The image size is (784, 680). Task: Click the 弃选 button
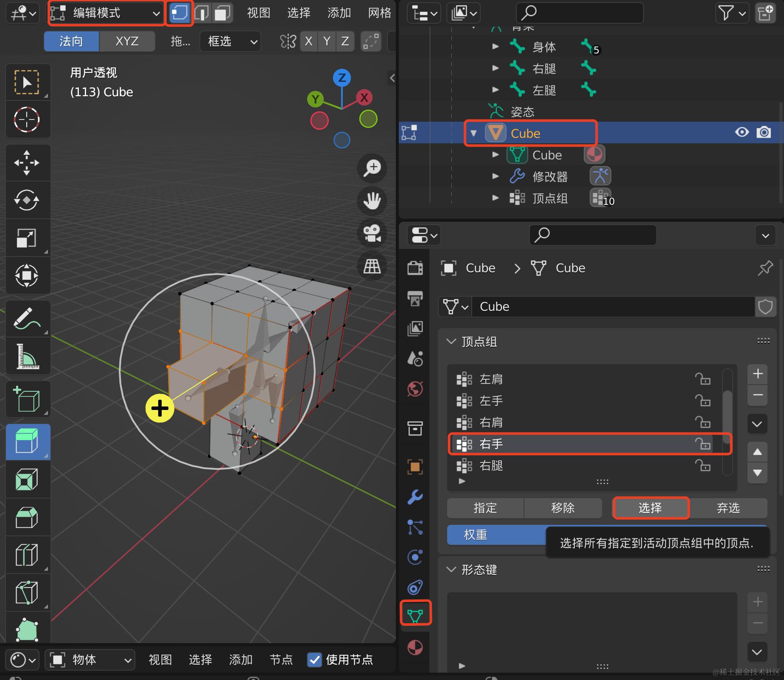click(x=728, y=508)
